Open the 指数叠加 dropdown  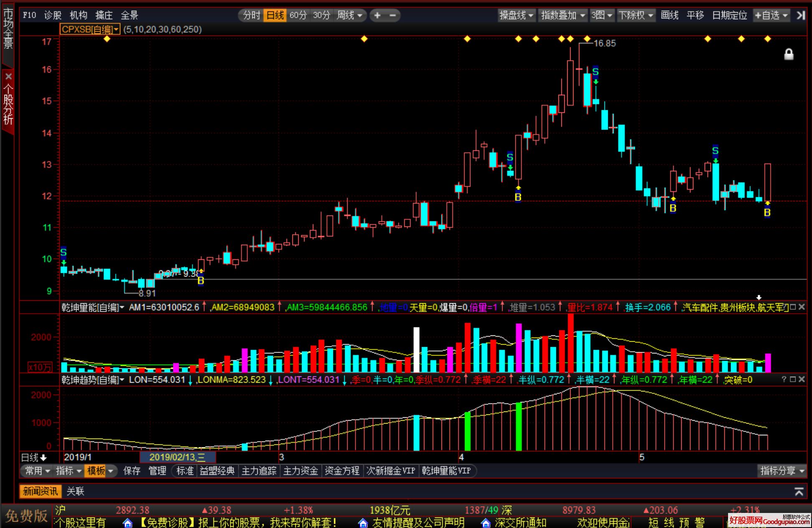pyautogui.click(x=563, y=15)
